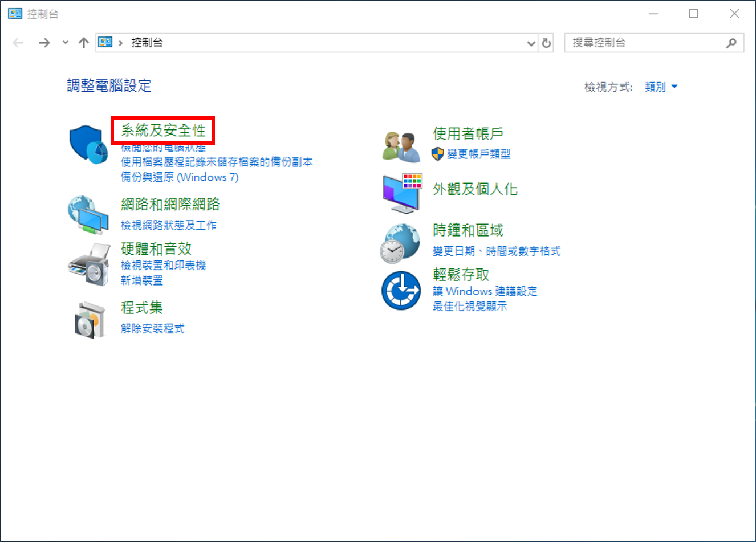The width and height of the screenshot is (756, 542).
Task: Go forward with the right arrow
Action: (x=44, y=43)
